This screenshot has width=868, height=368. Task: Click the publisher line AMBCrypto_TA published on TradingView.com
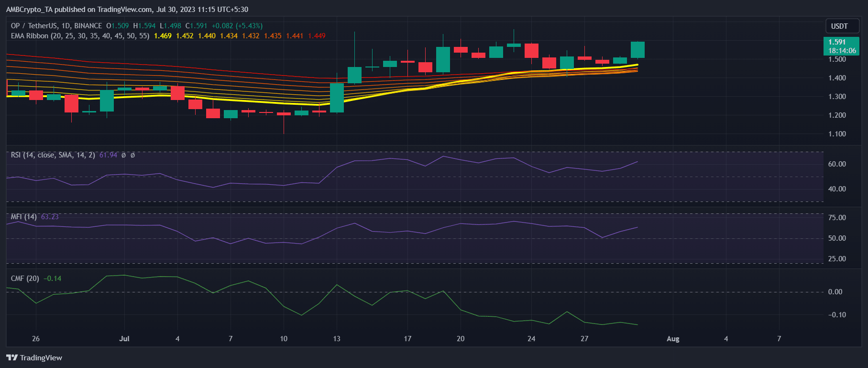127,9
